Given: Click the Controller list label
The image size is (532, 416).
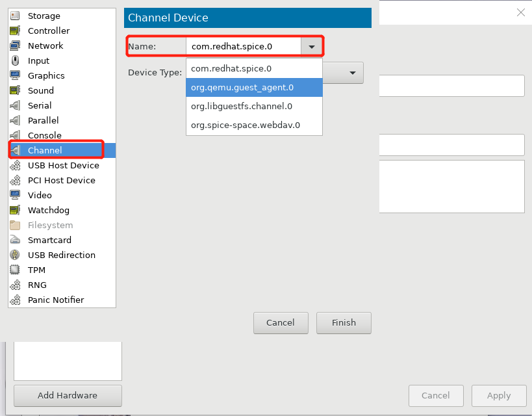Looking at the screenshot, I should (x=49, y=31).
